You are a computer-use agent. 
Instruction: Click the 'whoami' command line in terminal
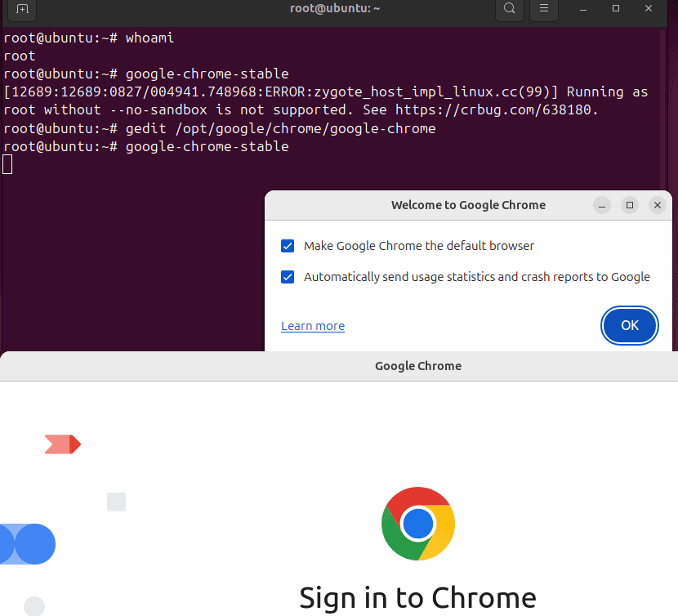(x=89, y=38)
